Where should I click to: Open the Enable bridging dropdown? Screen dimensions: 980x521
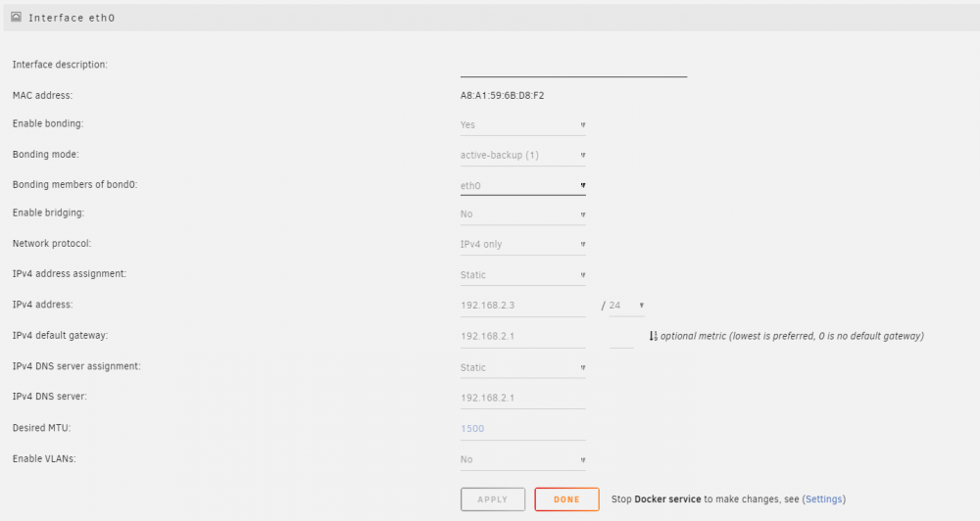pyautogui.click(x=523, y=214)
